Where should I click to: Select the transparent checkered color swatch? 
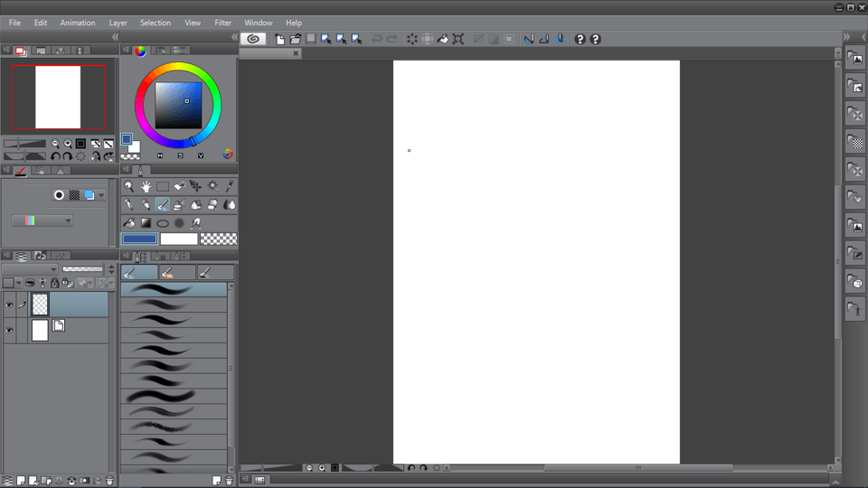coord(219,239)
